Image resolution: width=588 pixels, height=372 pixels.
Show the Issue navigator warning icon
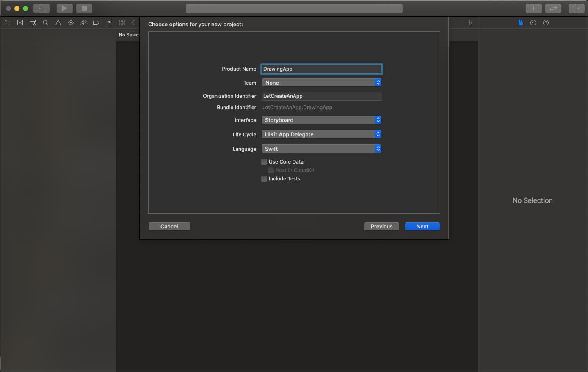point(58,22)
